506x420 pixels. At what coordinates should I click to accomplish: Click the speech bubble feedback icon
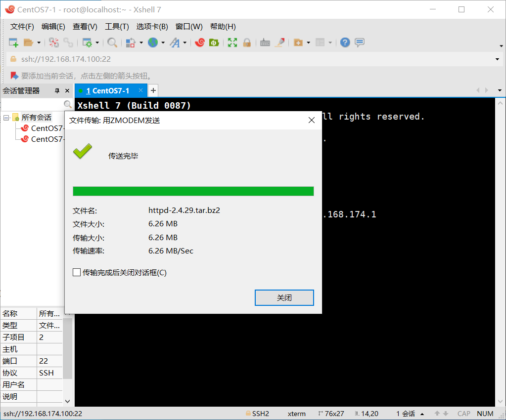click(x=360, y=42)
